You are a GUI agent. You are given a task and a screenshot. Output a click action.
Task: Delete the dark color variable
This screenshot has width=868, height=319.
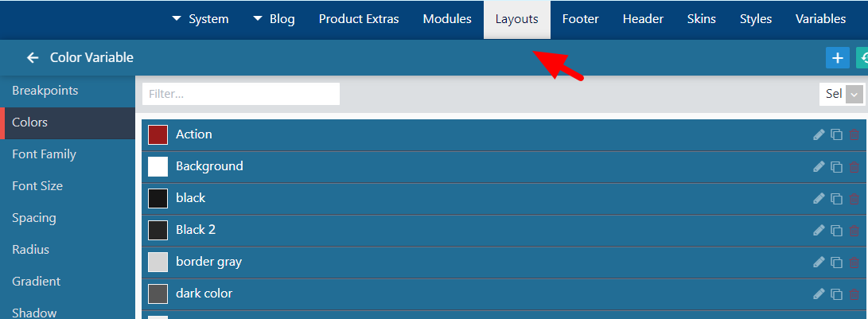point(854,294)
